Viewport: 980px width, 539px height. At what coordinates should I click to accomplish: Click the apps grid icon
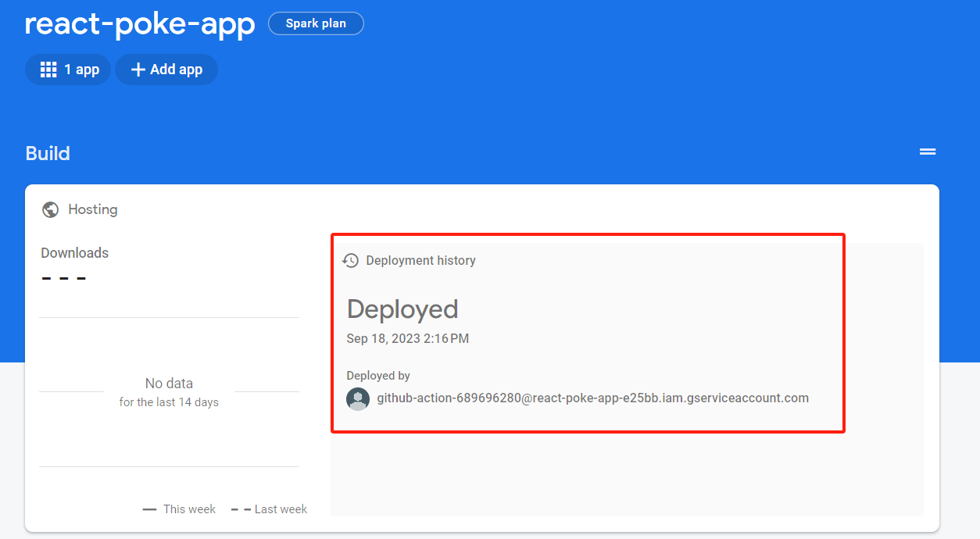click(x=48, y=70)
